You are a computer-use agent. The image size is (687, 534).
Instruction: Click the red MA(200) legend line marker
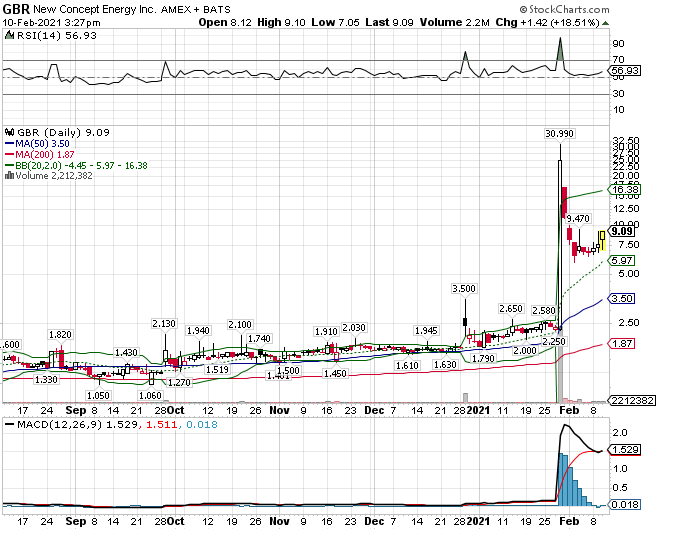point(10,155)
